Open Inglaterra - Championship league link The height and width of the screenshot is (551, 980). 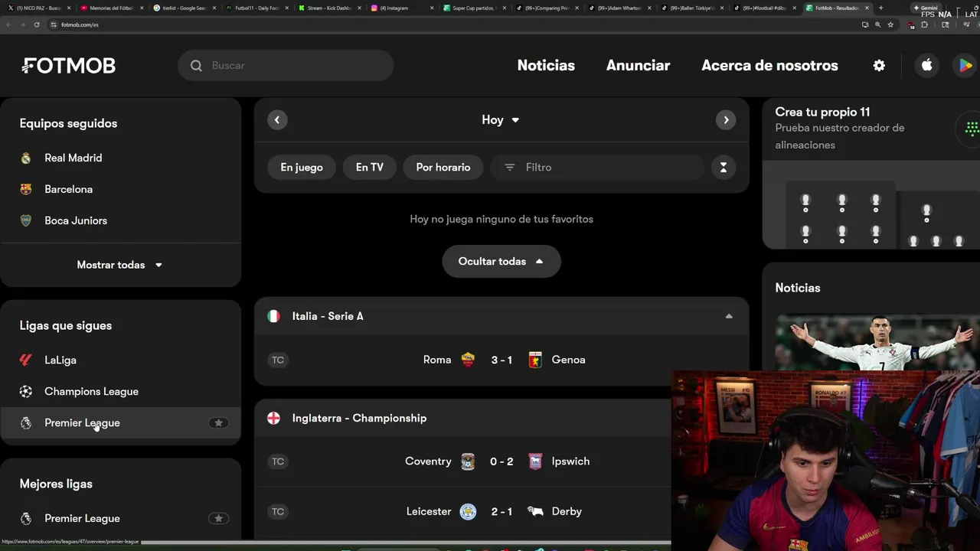click(359, 418)
